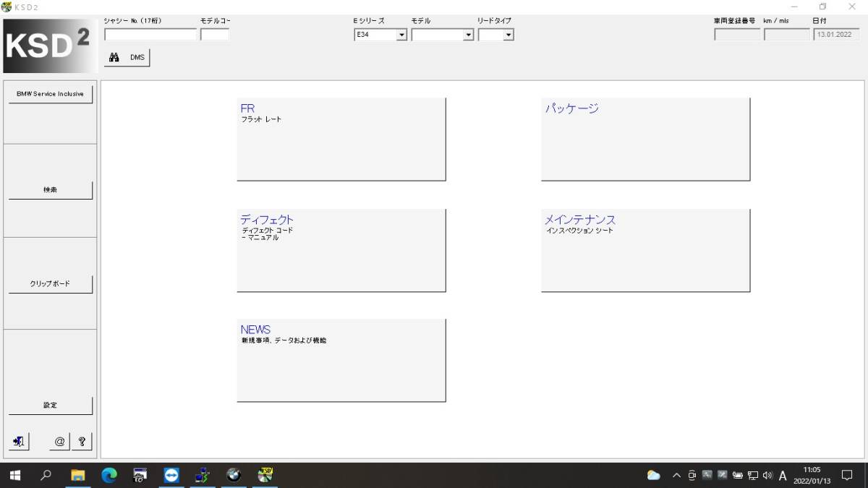868x488 pixels.
Task: Open the @ email icon button
Action: point(60,441)
